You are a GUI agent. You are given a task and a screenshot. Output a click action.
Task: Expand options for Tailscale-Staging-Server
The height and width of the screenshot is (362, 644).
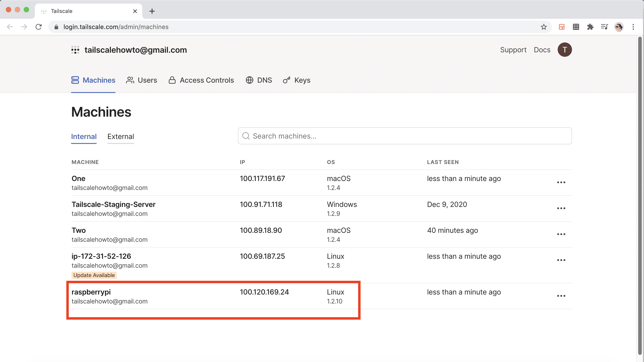(562, 208)
